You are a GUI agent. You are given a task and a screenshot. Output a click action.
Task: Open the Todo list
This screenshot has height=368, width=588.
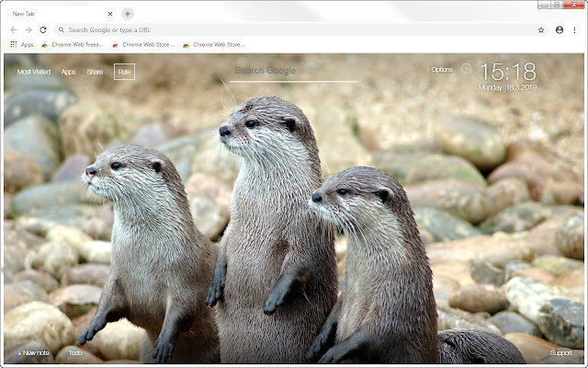[x=75, y=352]
